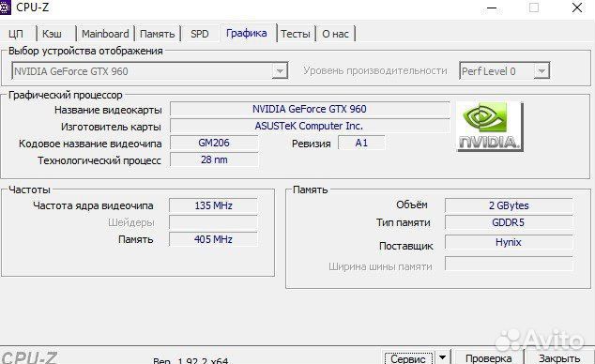Screen dimensions: 595x364
Task: Click the Hynix vendor value
Action: click(509, 242)
